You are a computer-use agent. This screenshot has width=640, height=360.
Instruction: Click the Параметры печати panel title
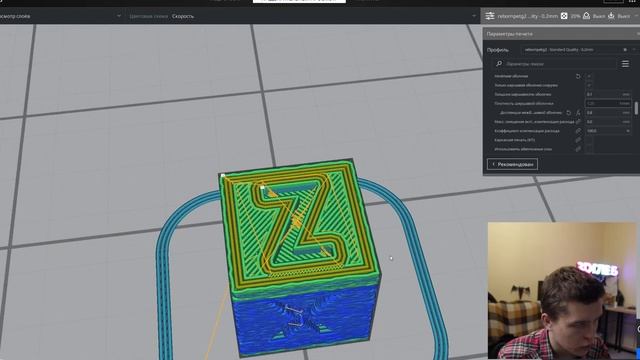(509, 34)
